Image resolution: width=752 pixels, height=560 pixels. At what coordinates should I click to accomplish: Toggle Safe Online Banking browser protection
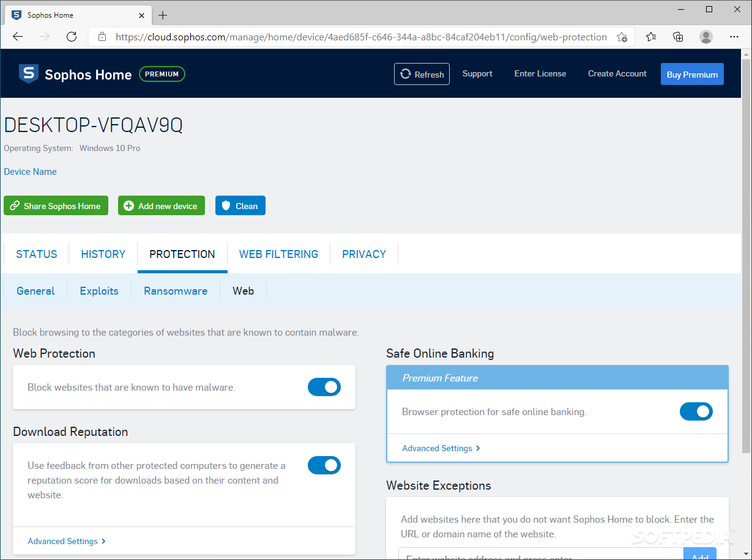click(x=696, y=411)
